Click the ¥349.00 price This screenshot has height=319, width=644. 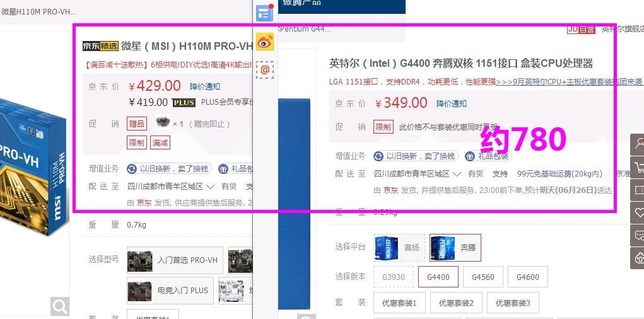pyautogui.click(x=401, y=103)
